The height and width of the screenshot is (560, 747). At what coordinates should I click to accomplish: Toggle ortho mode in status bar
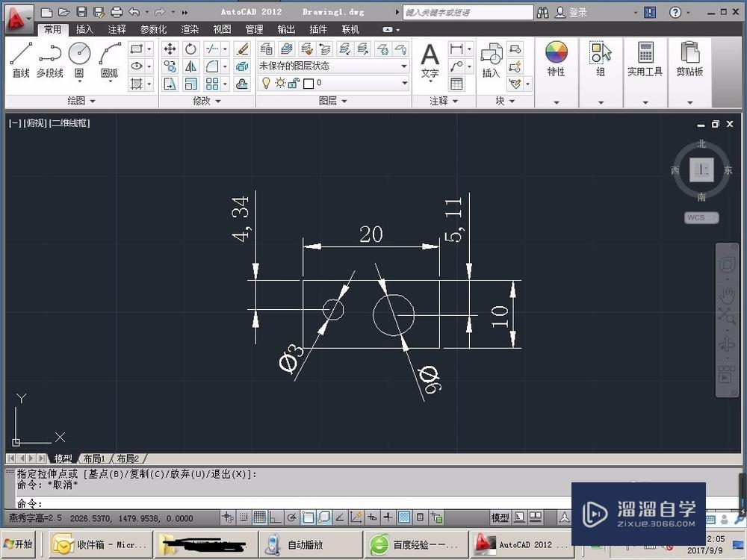pos(275,517)
